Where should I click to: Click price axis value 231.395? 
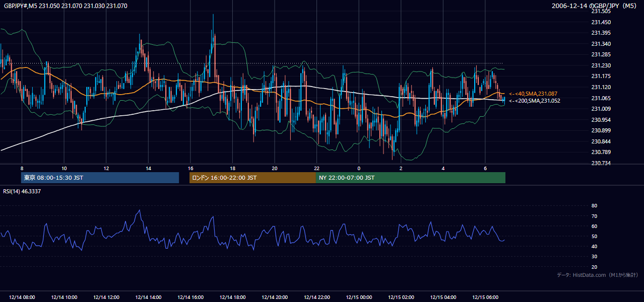coord(601,33)
